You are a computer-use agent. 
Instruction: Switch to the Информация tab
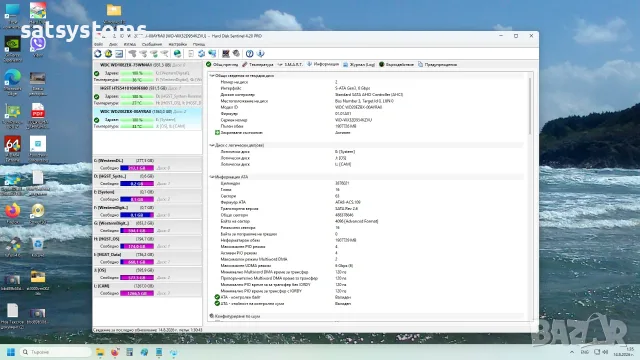pyautogui.click(x=323, y=64)
